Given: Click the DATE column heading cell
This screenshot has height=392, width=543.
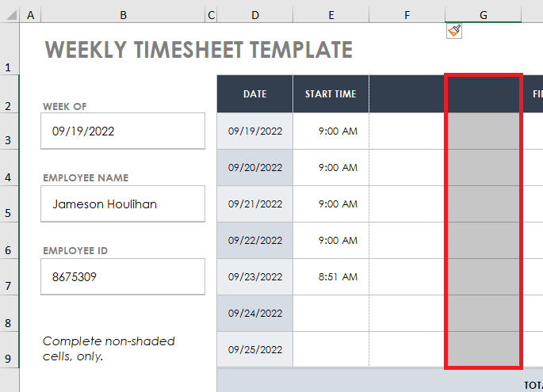Looking at the screenshot, I should 255,93.
